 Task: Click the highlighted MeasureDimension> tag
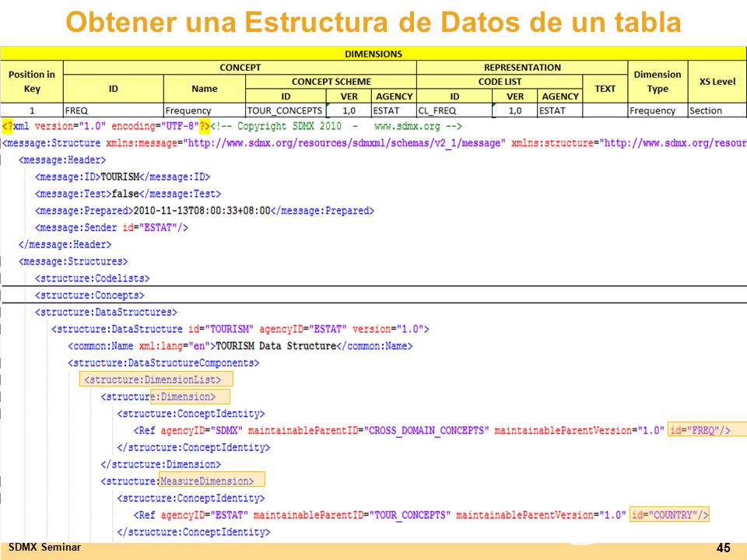212,480
